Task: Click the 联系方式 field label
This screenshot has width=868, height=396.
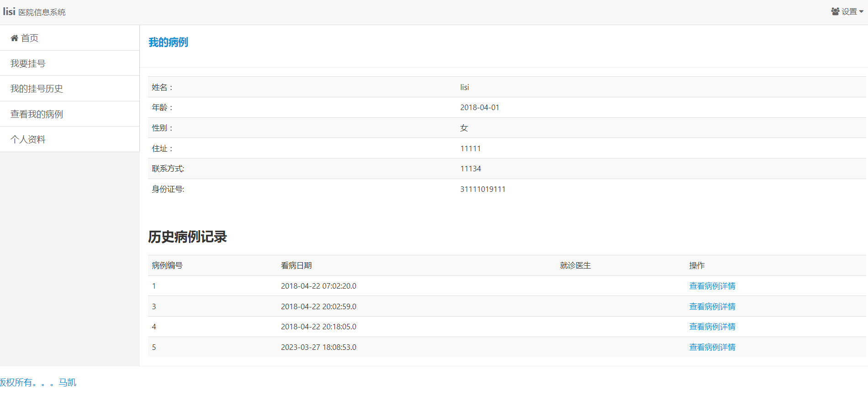Action: pyautogui.click(x=168, y=169)
